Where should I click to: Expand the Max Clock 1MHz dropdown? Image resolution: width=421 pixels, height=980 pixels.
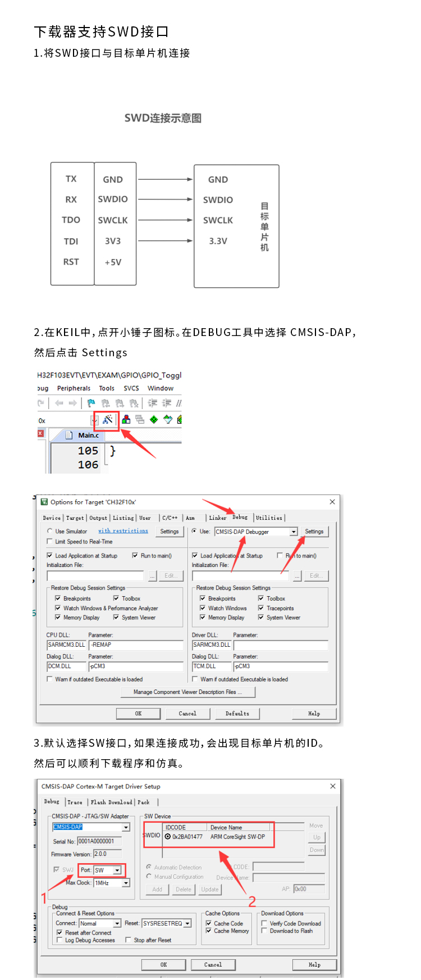[x=126, y=883]
